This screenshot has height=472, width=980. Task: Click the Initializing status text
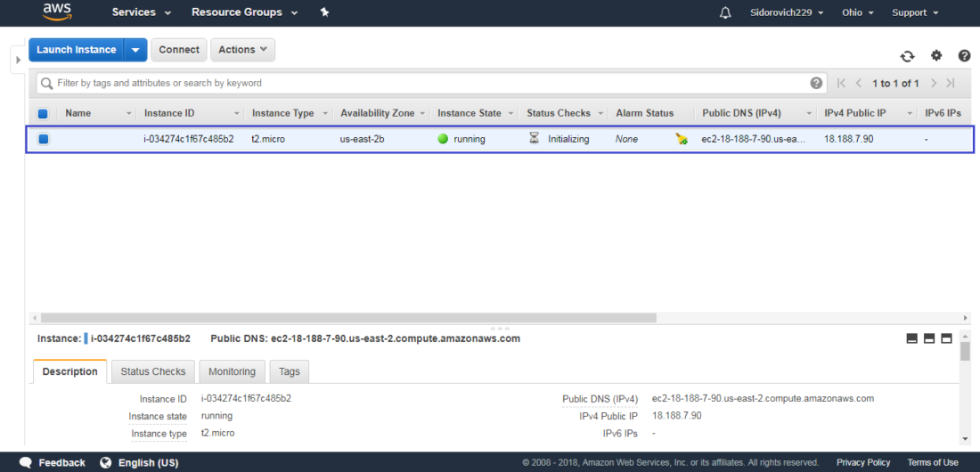pos(568,139)
